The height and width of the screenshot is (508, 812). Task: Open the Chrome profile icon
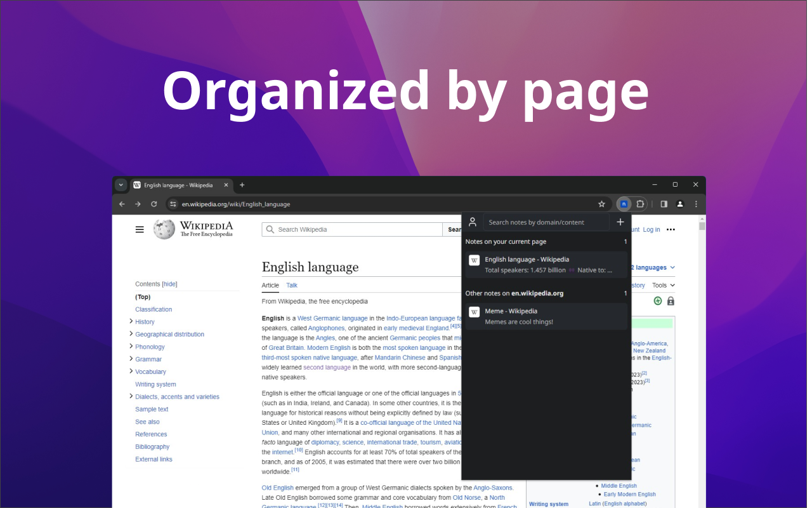click(x=680, y=204)
